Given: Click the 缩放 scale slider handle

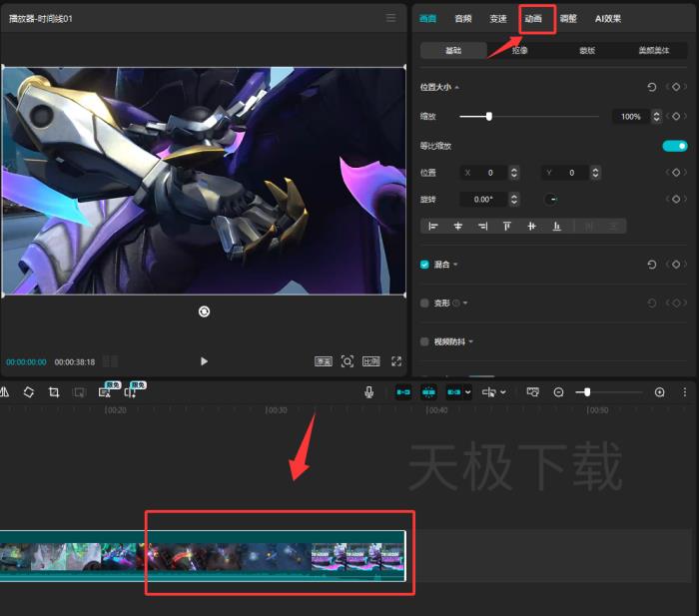Looking at the screenshot, I should click(489, 117).
